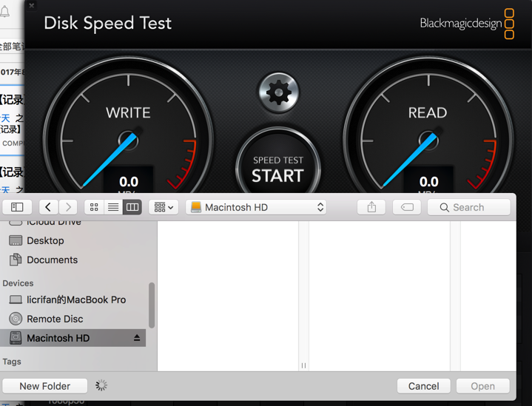Open the item grouping dropdown
Viewport: 532px width, 406px height.
click(164, 208)
